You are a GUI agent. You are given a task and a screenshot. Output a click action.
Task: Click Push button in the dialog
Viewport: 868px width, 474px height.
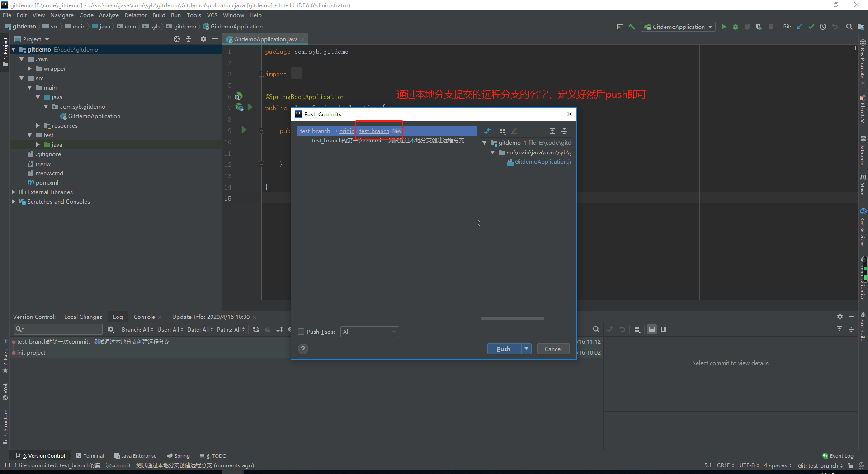tap(504, 349)
